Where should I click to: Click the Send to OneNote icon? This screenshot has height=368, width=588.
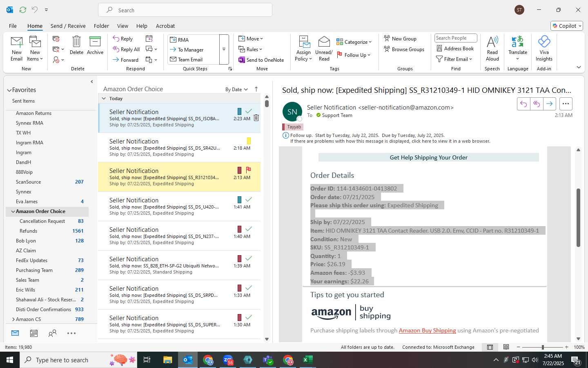[x=242, y=60]
